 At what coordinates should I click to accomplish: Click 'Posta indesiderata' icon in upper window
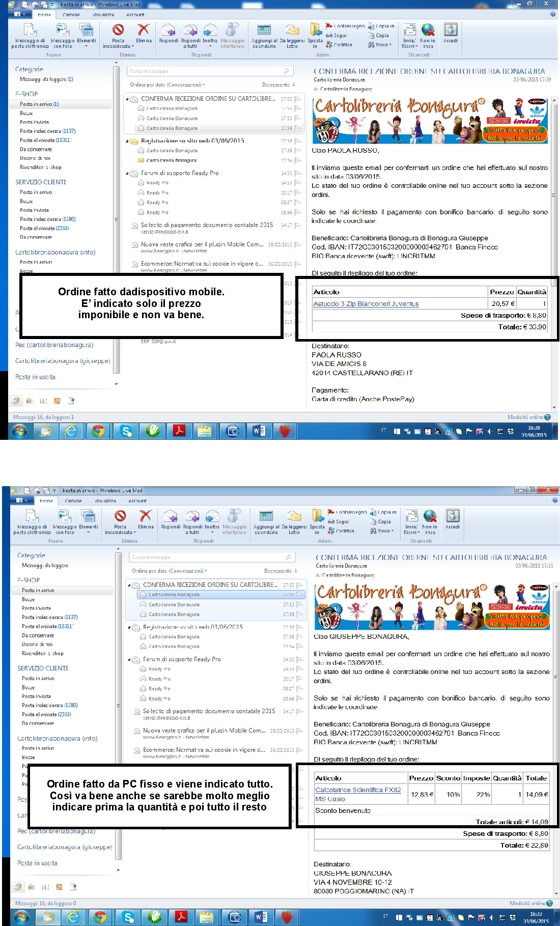coord(118,30)
